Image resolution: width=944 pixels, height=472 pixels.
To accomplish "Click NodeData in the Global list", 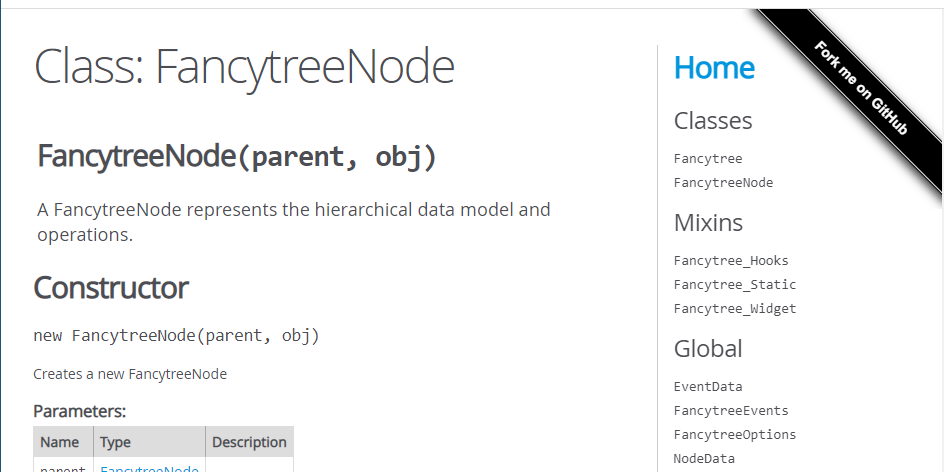I will click(x=704, y=458).
